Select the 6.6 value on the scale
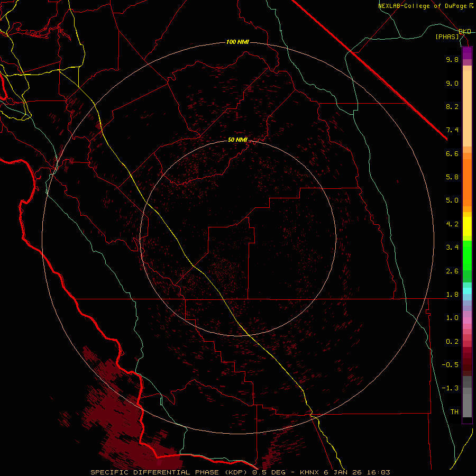 tap(452, 153)
